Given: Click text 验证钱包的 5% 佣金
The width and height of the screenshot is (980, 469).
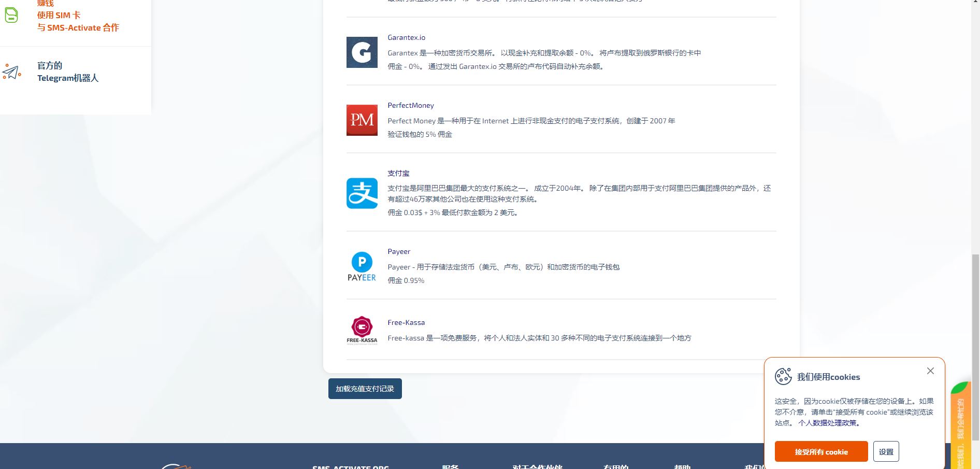Looking at the screenshot, I should pos(420,134).
